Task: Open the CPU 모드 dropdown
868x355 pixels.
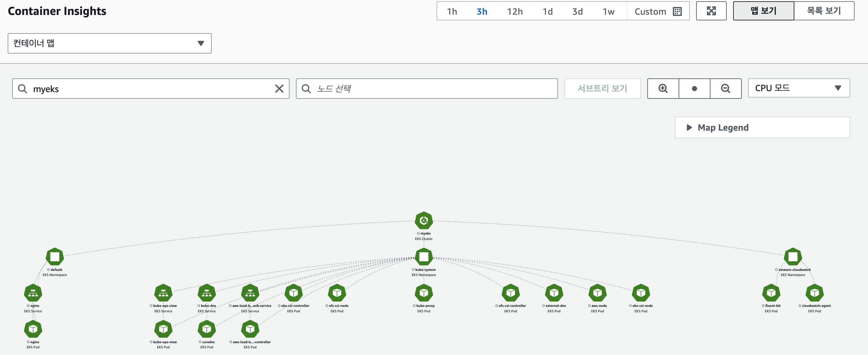Action: 798,88
